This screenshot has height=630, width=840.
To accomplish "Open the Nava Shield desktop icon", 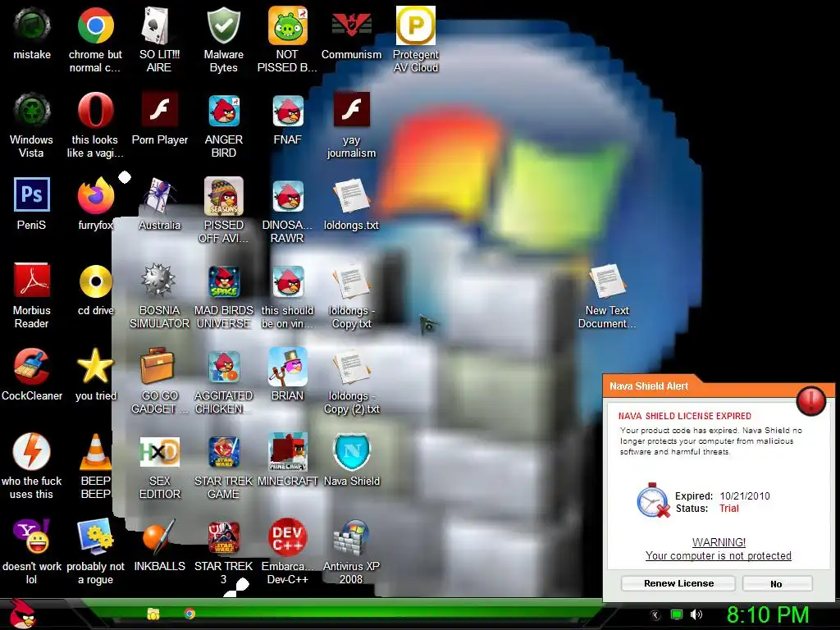I will [x=351, y=452].
